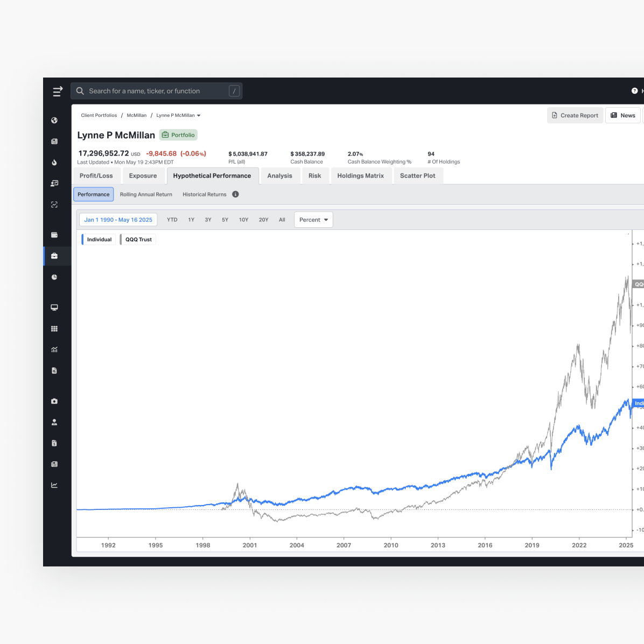Click the Create Report button
This screenshot has height=644, width=644.
(575, 115)
